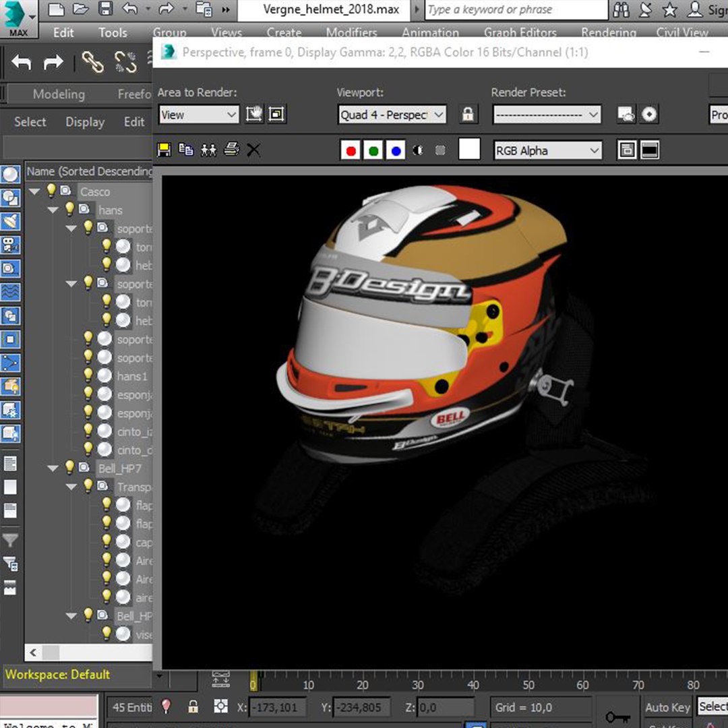728x728 pixels.
Task: Select the cinto_i tree item
Action: [x=135, y=431]
